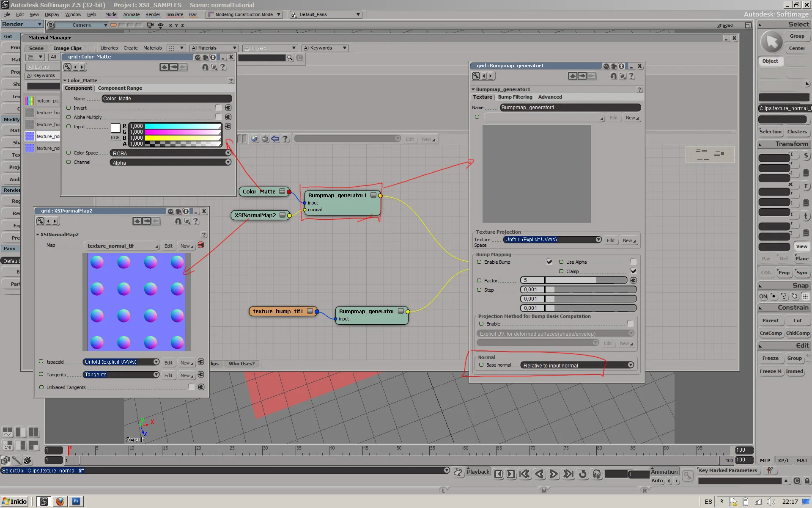The height and width of the screenshot is (508, 812).
Task: Open the Render menu in menu bar
Action: [153, 14]
